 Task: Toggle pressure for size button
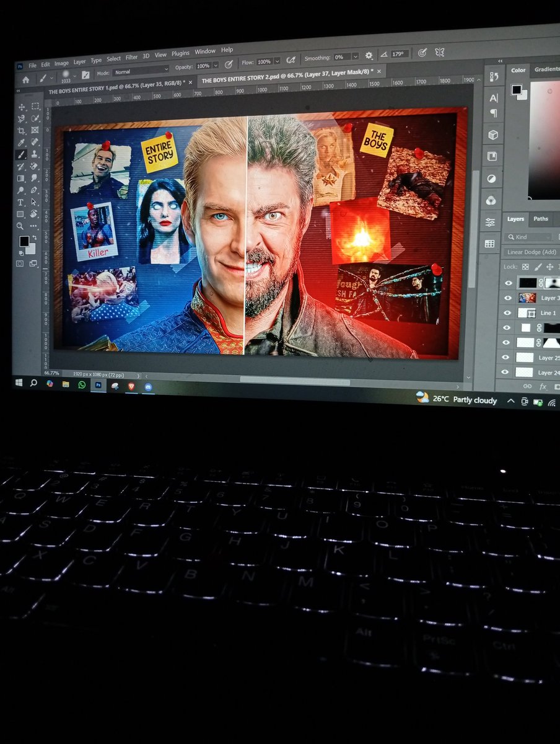tap(422, 53)
